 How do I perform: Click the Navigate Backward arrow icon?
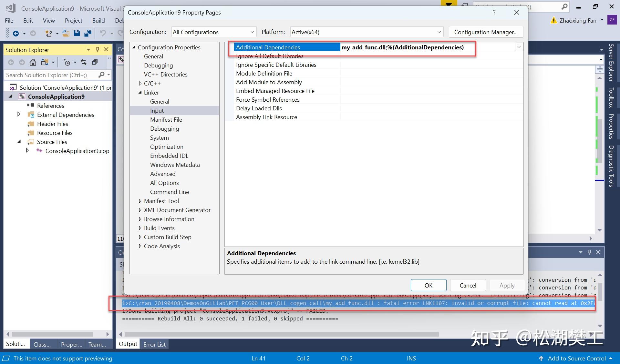click(x=15, y=33)
